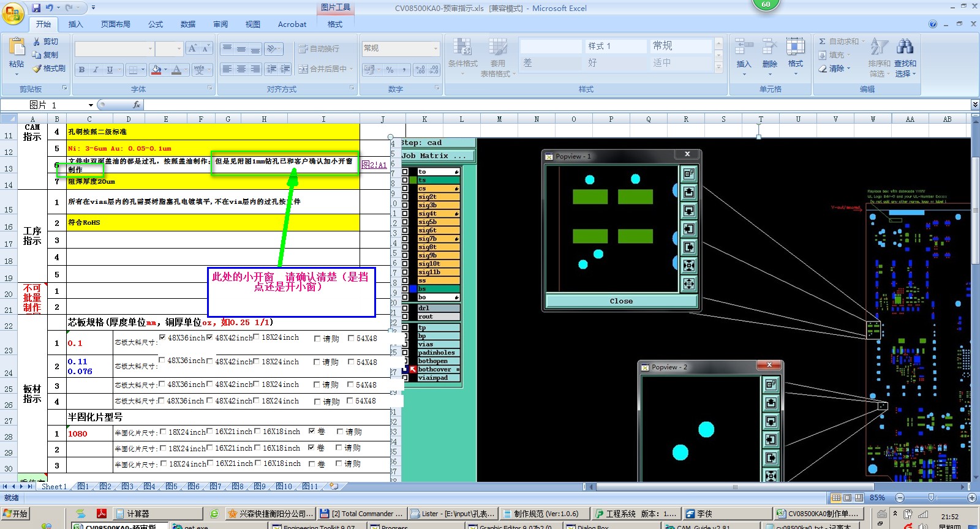Viewport: 980px width, 529px height.
Task: Check 请购 checkbox in the 0.11 row
Action: (x=317, y=362)
